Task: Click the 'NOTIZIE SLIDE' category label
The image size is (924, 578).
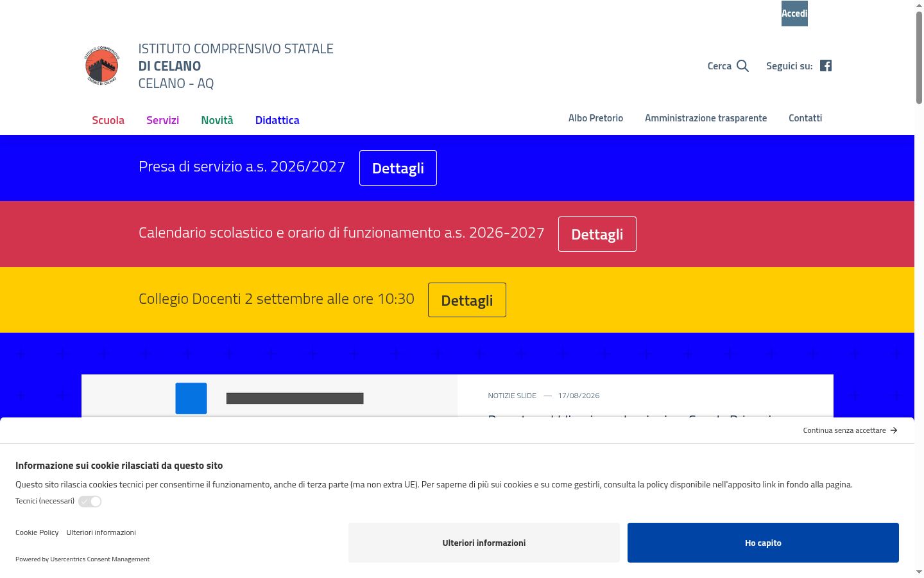Action: point(512,396)
